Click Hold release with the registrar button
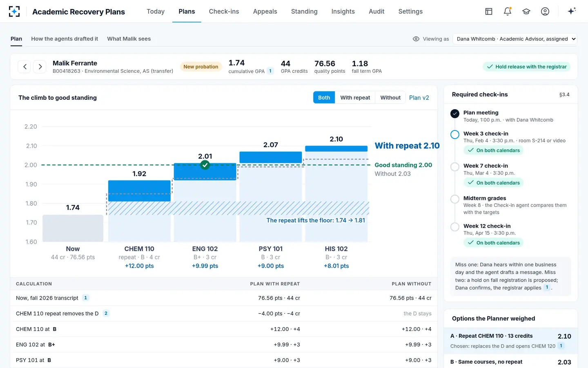This screenshot has height=368, width=588. point(526,67)
